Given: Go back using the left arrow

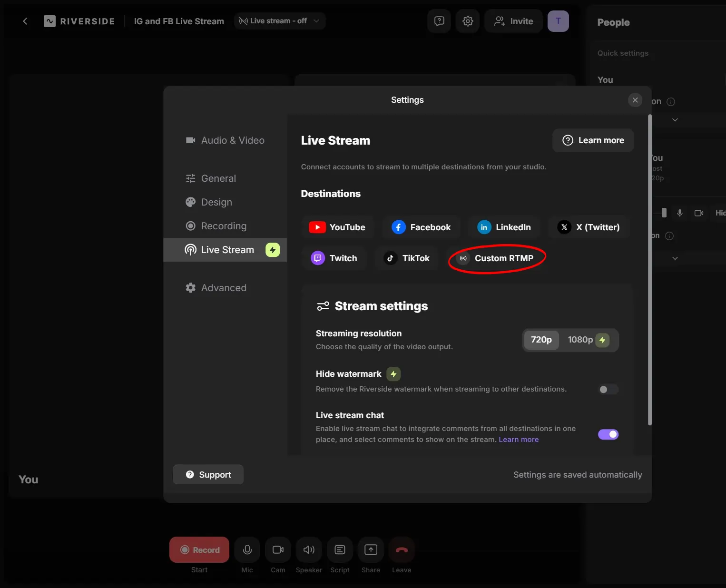Looking at the screenshot, I should click(25, 21).
